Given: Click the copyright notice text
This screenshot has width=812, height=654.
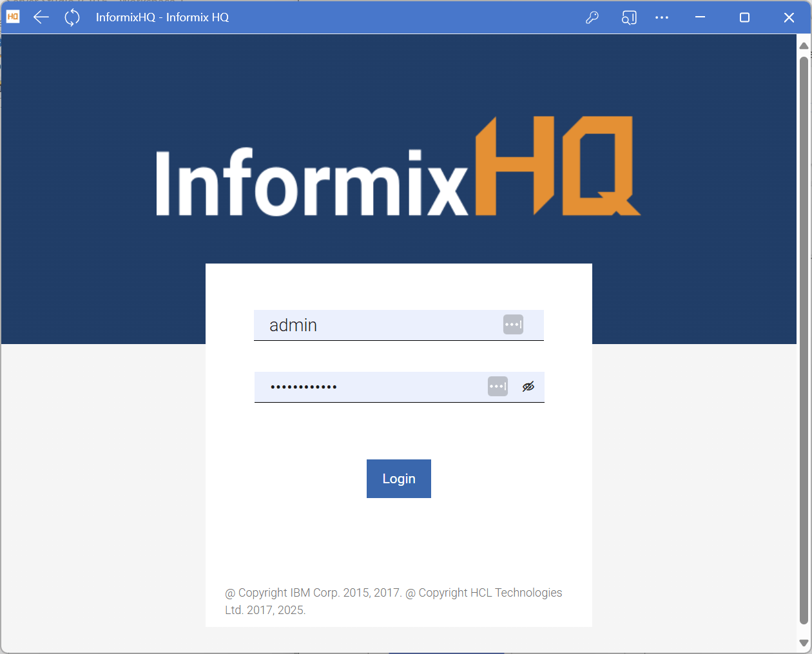Looking at the screenshot, I should 393,601.
